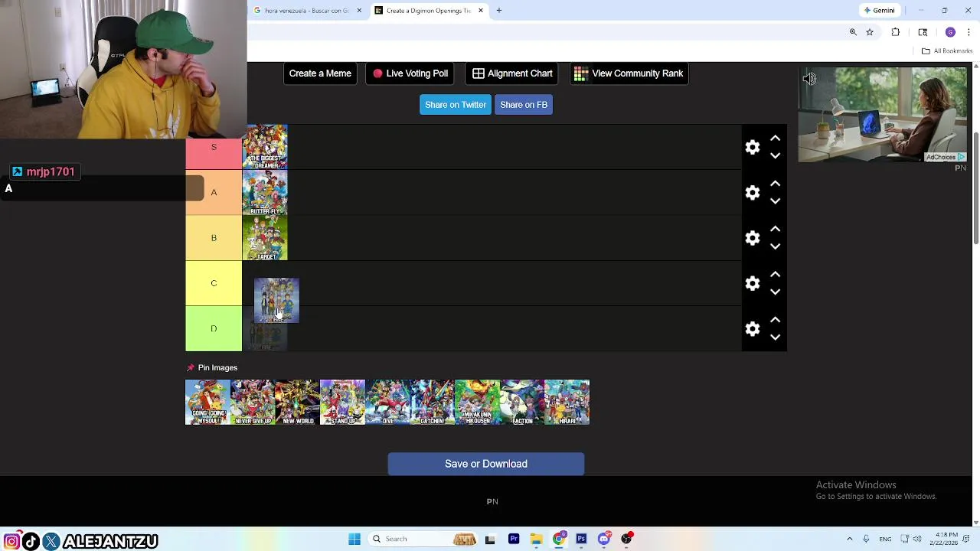
Task: Open settings gear for the A tier row
Action: tap(753, 192)
